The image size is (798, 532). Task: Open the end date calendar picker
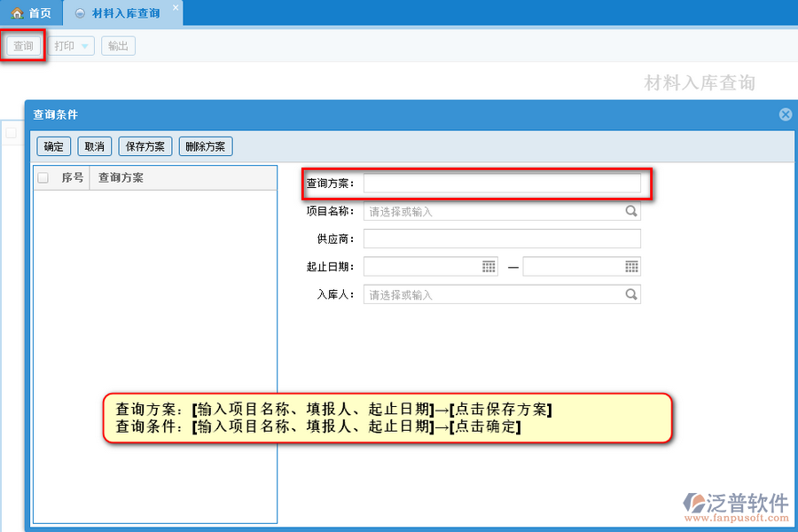(x=631, y=267)
